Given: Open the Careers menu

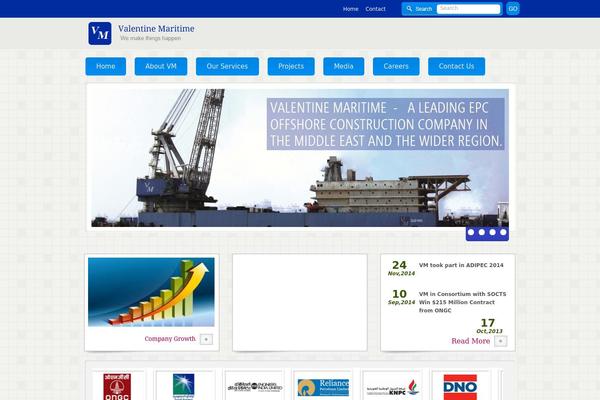Looking at the screenshot, I should tap(396, 66).
